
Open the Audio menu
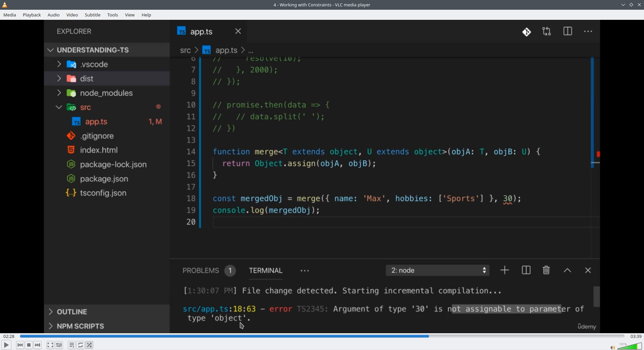54,15
